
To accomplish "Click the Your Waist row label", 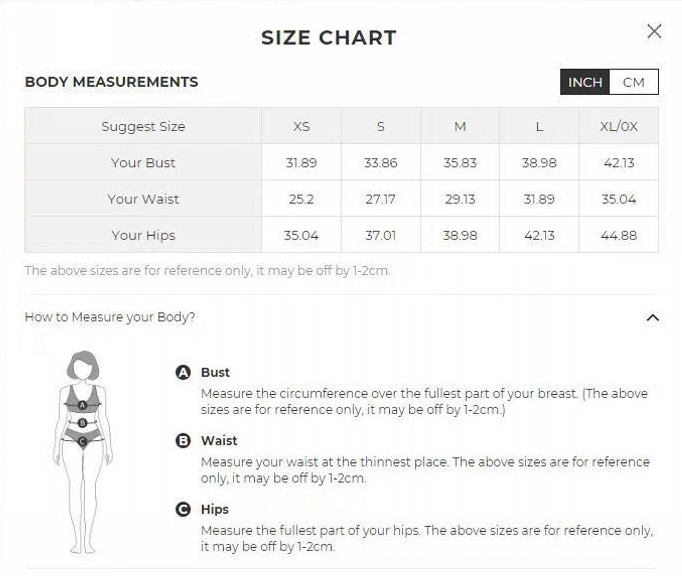I will (143, 199).
